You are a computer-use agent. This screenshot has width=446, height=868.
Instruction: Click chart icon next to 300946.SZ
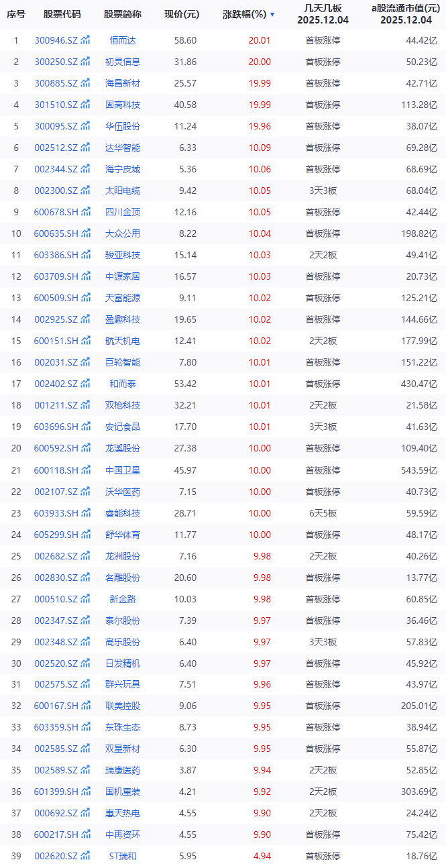click(85, 40)
